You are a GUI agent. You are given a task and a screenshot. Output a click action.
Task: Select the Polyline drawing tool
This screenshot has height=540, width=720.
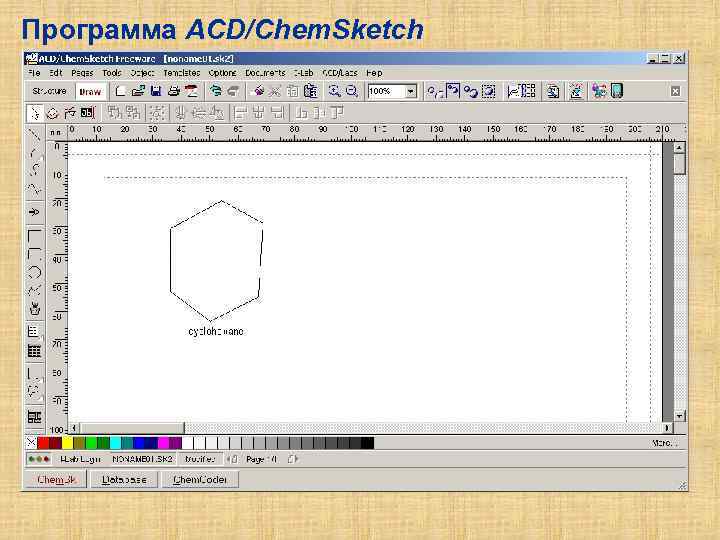(x=34, y=189)
